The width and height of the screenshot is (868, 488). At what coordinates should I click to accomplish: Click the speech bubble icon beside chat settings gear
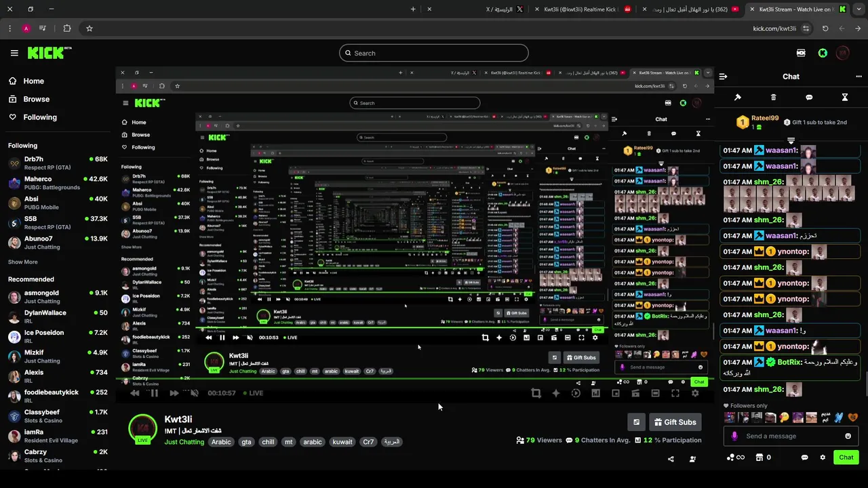[x=805, y=457]
